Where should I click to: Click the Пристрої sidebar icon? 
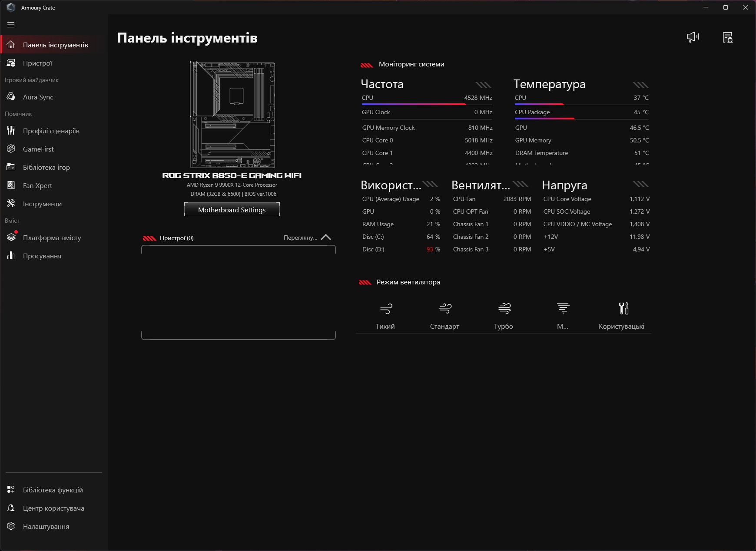(x=11, y=63)
